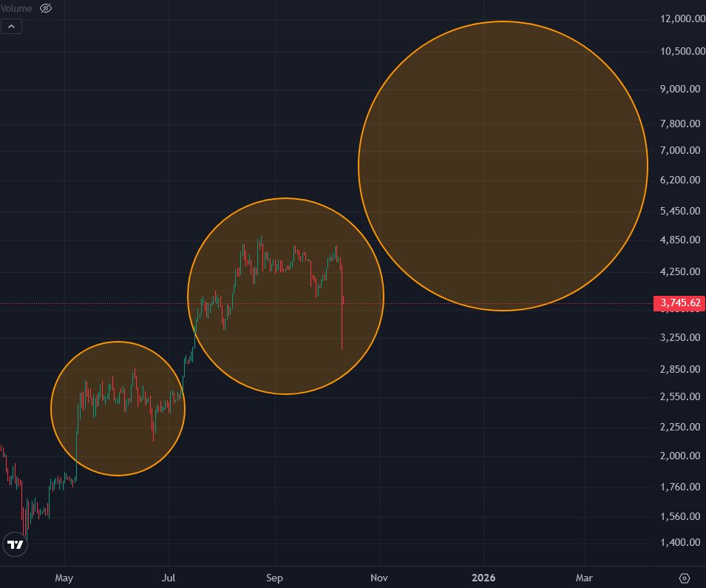This screenshot has width=706, height=588.
Task: Click the 2,000.00 price axis label
Action: coord(680,456)
